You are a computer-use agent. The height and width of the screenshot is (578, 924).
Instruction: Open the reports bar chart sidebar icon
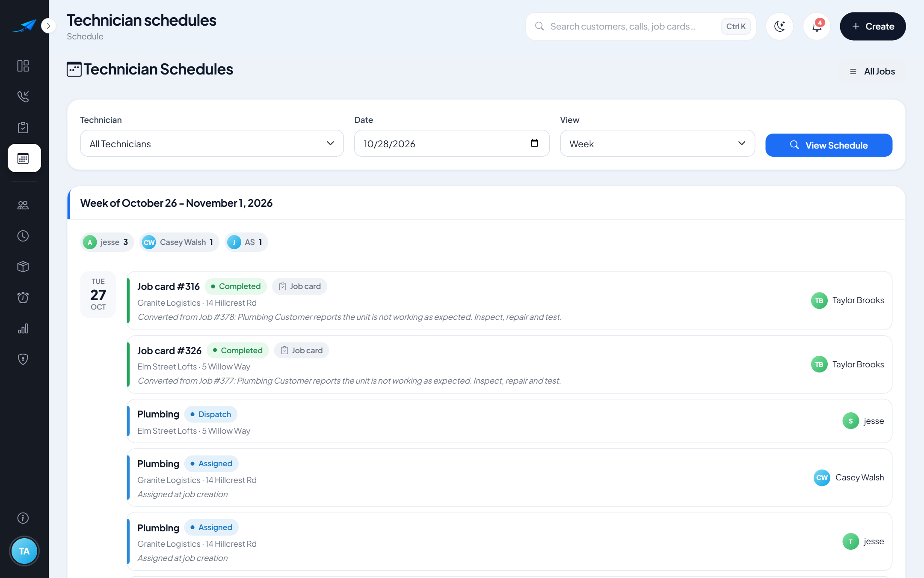23,328
